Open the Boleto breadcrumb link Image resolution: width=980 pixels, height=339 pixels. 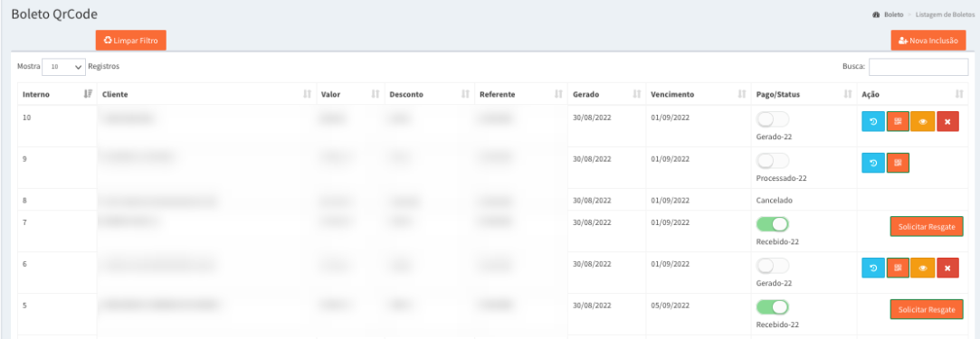click(x=893, y=14)
